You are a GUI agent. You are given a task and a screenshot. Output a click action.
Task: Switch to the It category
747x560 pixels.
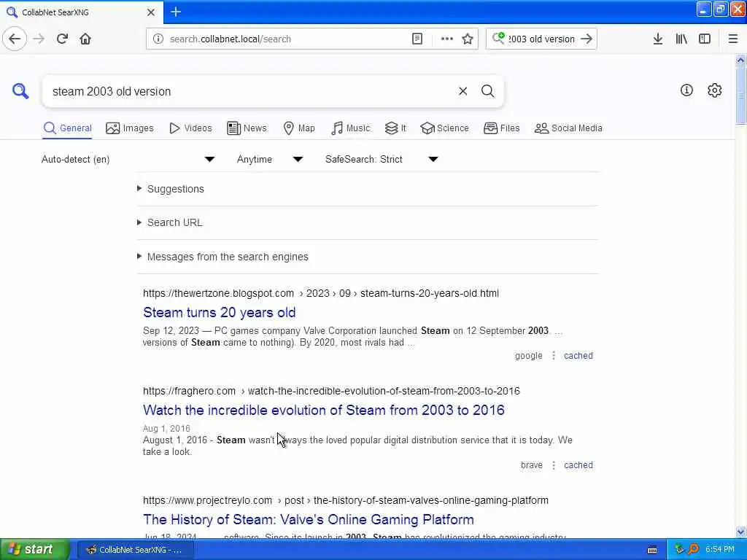tap(395, 128)
